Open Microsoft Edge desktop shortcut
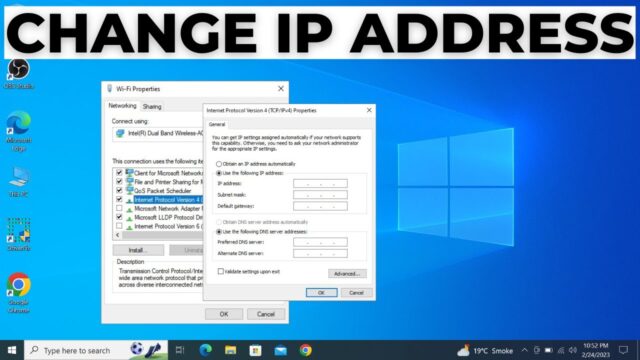The height and width of the screenshot is (360, 640). 18,131
